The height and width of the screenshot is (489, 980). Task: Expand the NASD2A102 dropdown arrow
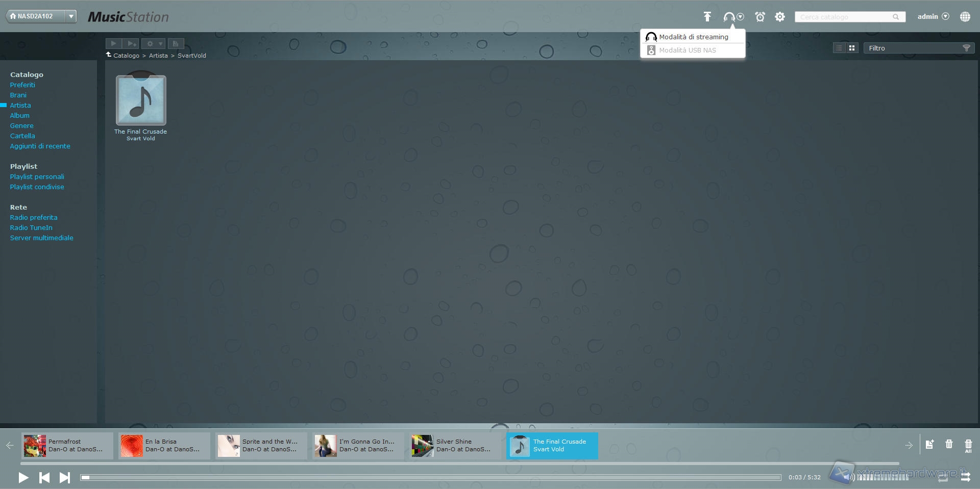click(x=71, y=16)
